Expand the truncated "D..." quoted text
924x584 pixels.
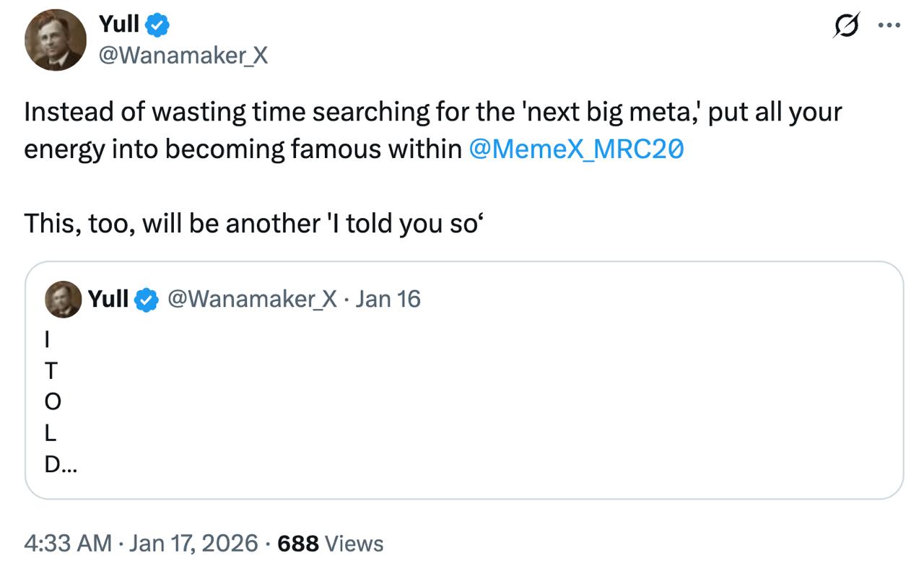(61, 466)
